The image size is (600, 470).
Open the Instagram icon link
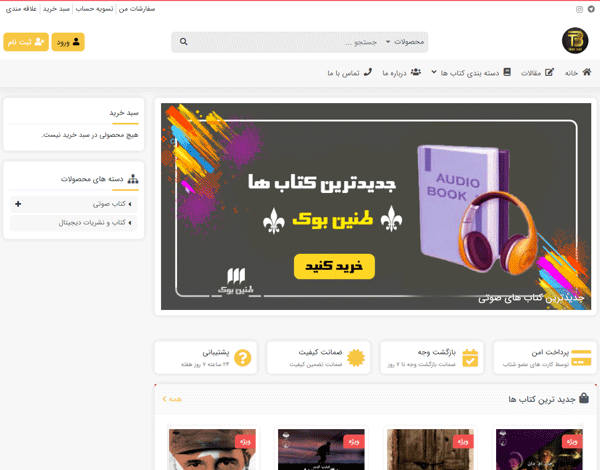579,10
